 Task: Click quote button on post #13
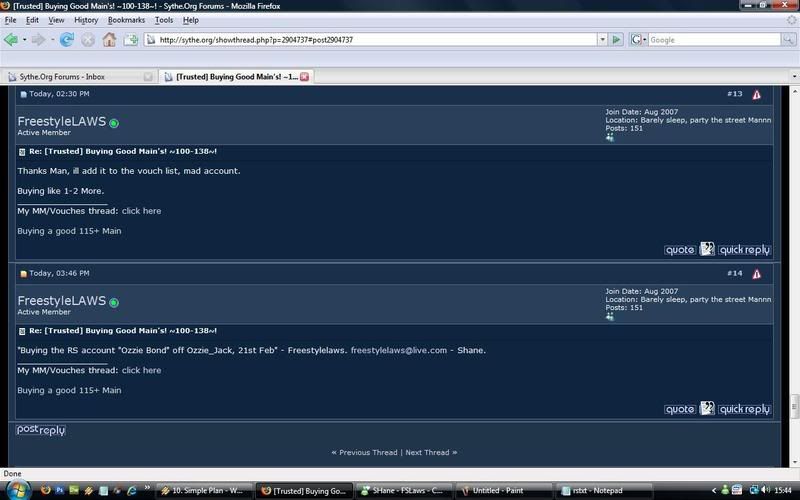click(680, 249)
